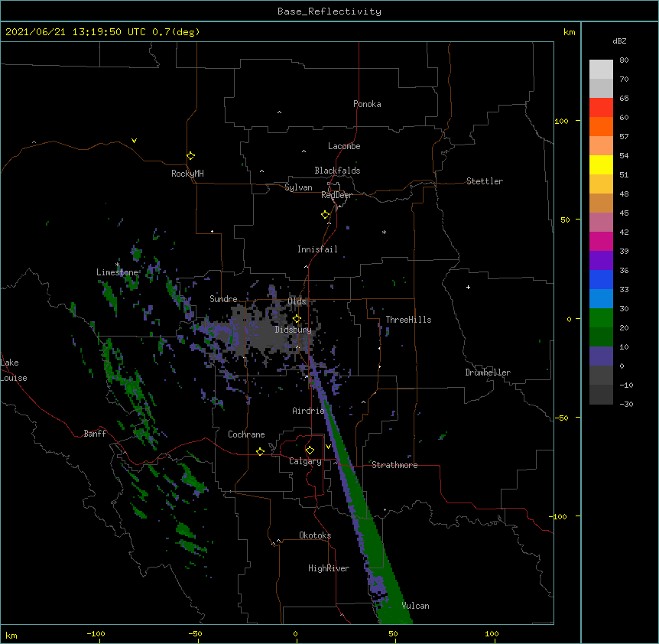
Task: Pick the red 65 dBZ legend swatch
Action: [x=601, y=108]
